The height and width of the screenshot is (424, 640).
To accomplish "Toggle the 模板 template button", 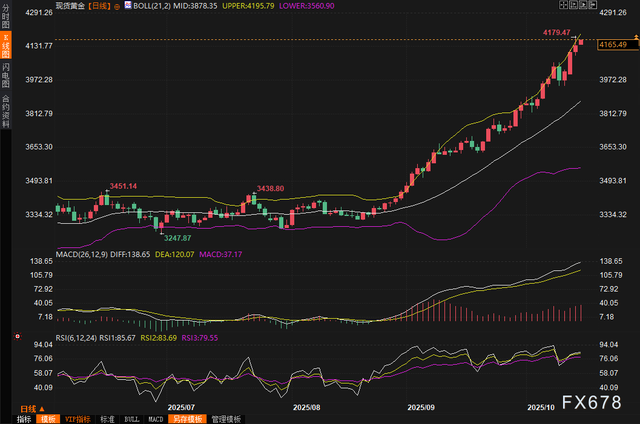I will coord(48,419).
